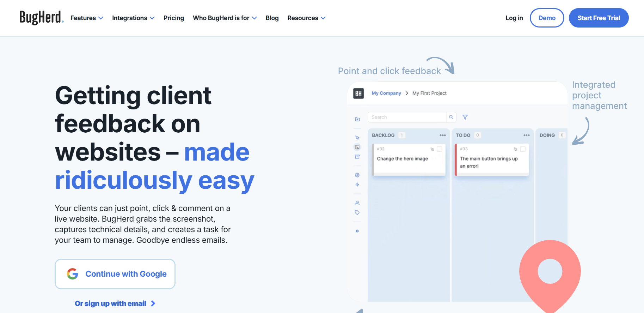Click the Integrated project management caption
This screenshot has width=644, height=313.
(599, 95)
